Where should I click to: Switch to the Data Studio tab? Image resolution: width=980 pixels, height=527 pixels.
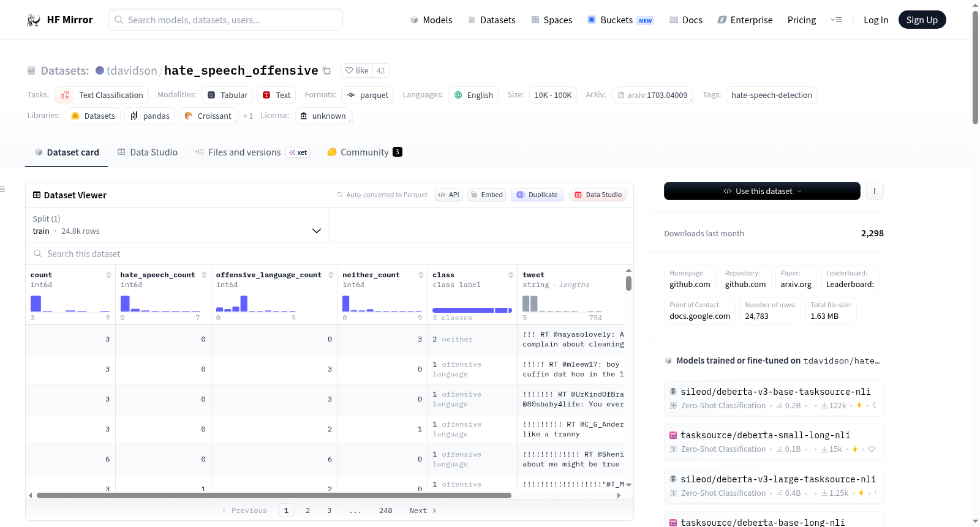(x=148, y=152)
